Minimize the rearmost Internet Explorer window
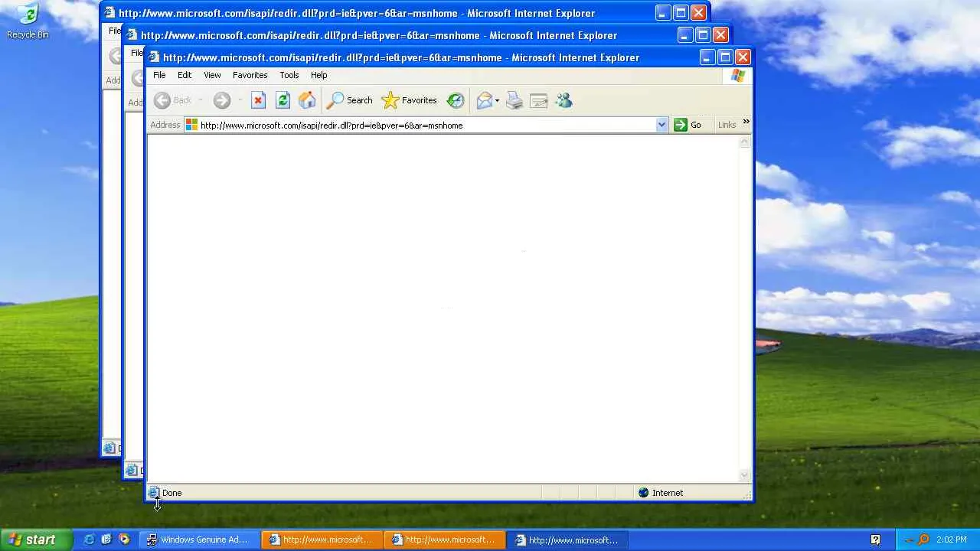980x551 pixels. coord(663,13)
